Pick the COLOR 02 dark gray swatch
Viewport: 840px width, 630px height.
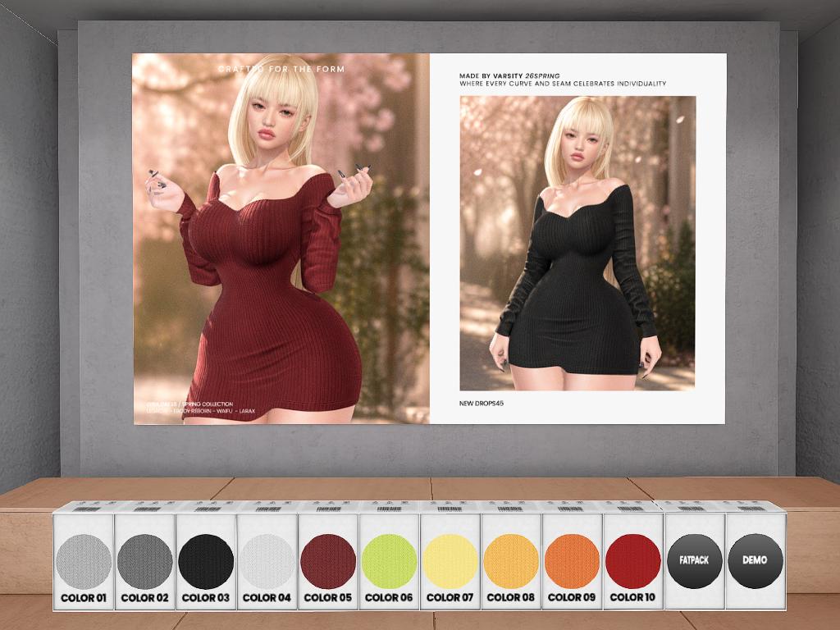(144, 561)
